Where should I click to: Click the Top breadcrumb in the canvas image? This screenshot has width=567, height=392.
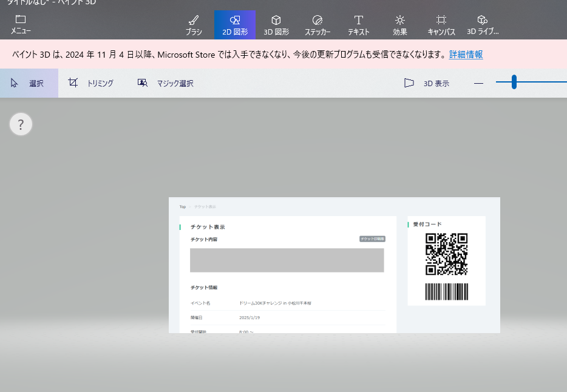tap(183, 207)
